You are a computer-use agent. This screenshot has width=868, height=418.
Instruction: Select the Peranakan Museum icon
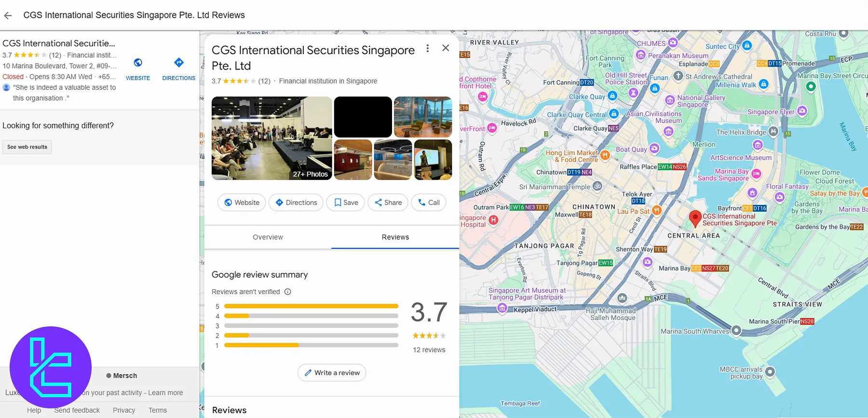[641, 55]
